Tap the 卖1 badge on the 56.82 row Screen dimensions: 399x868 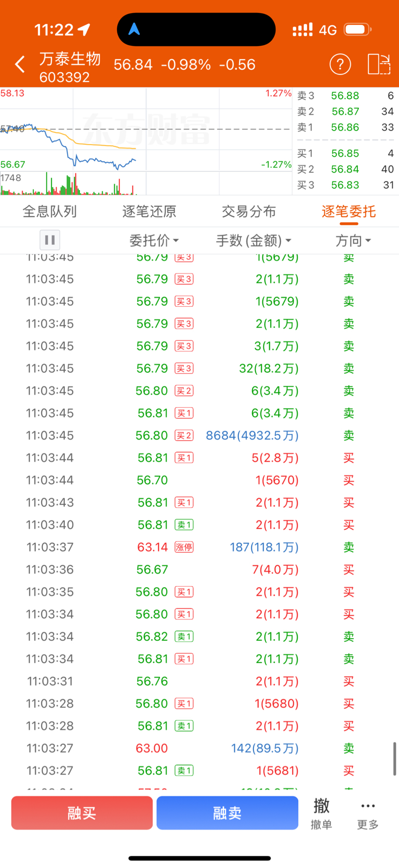pyautogui.click(x=184, y=637)
